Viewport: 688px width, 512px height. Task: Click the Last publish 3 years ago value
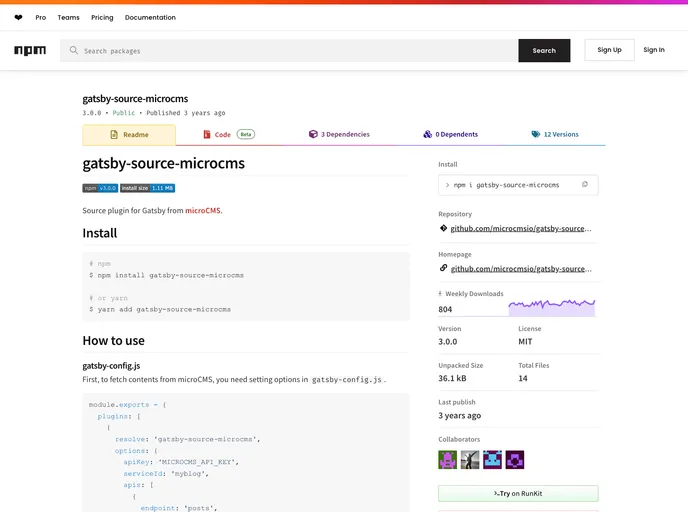pos(459,415)
